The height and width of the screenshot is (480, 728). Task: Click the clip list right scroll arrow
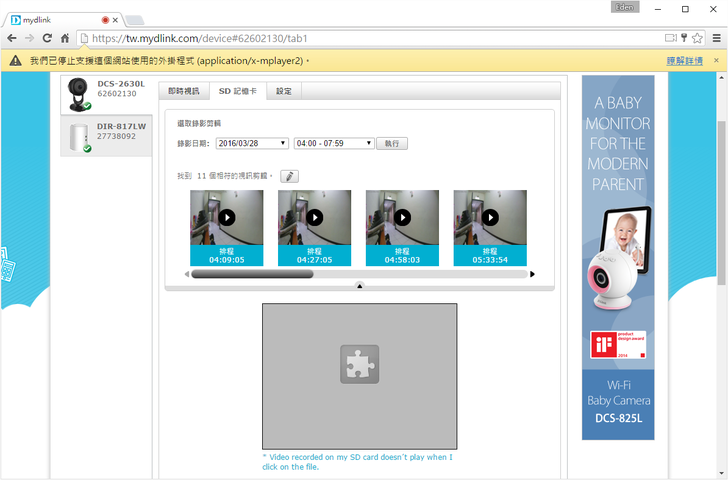pos(533,274)
